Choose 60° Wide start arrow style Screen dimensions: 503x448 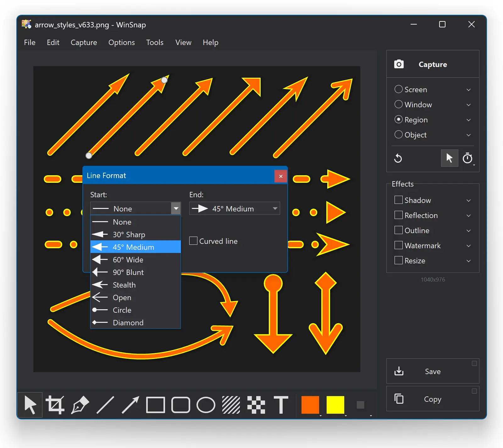(x=135, y=260)
